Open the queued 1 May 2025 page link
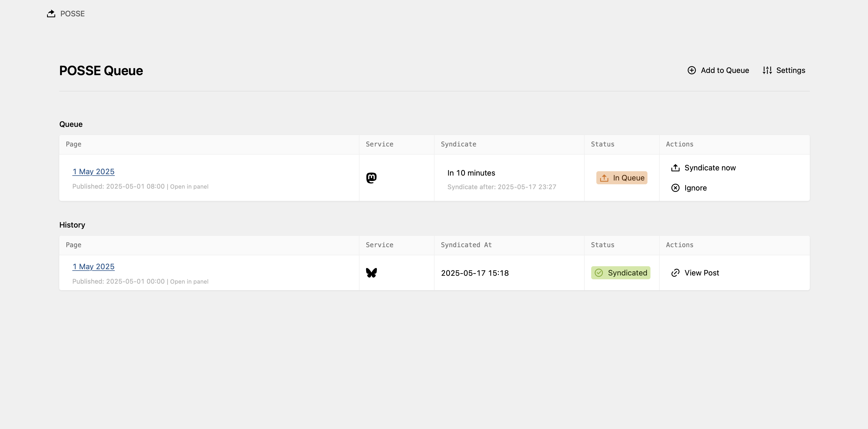868x429 pixels. click(x=93, y=171)
